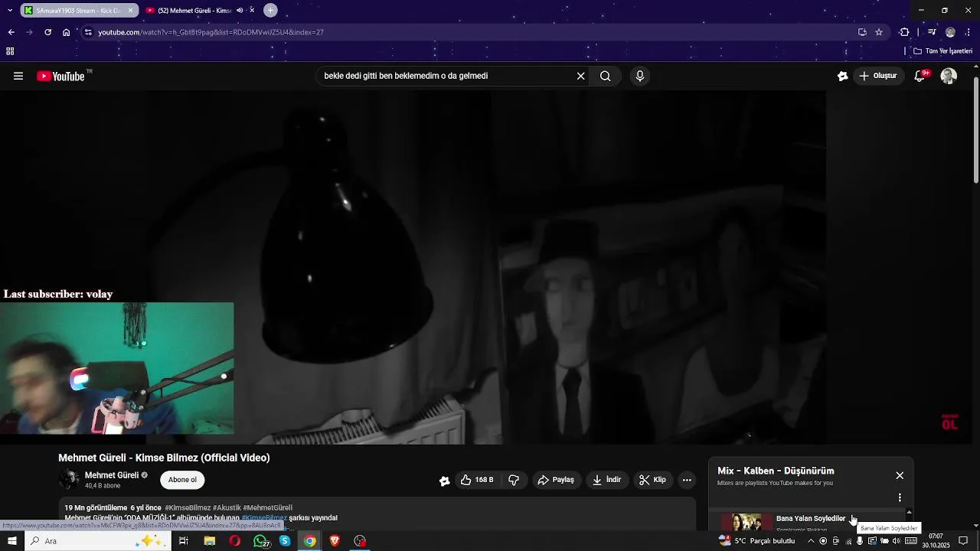Open Tüm Yer İşaretleri bookmarks folder

943,51
